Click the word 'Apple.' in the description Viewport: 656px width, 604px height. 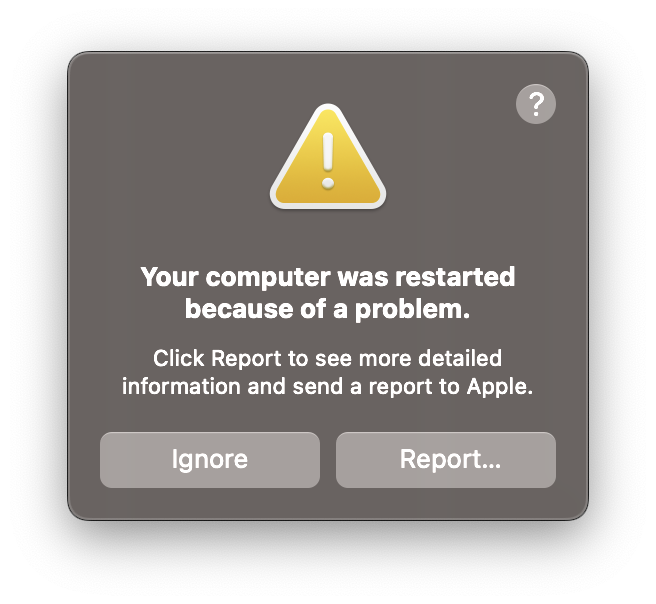click(x=500, y=386)
